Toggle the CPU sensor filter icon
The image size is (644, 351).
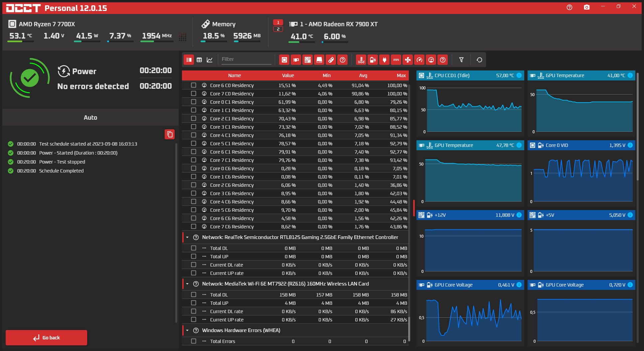coord(284,60)
